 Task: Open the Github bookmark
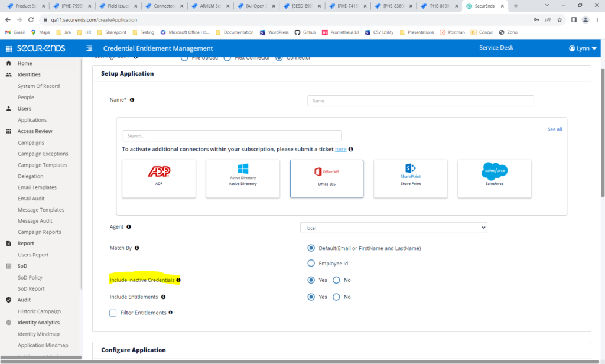coord(305,32)
